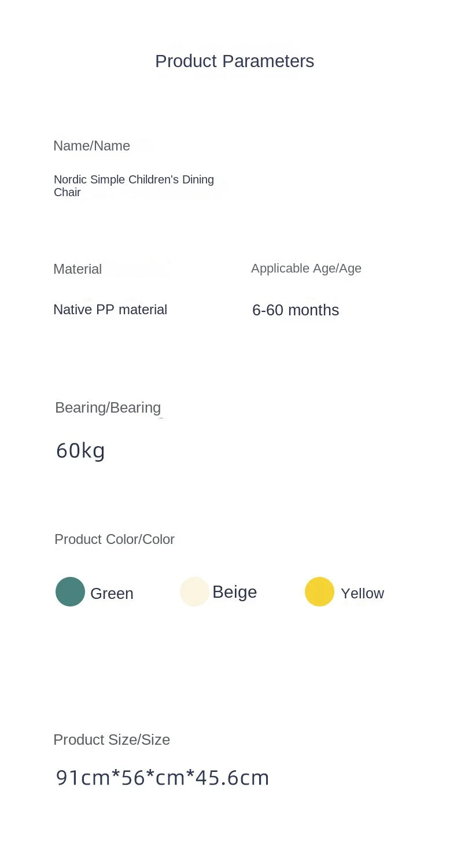Click the "Product Color/Color" label

tap(114, 539)
